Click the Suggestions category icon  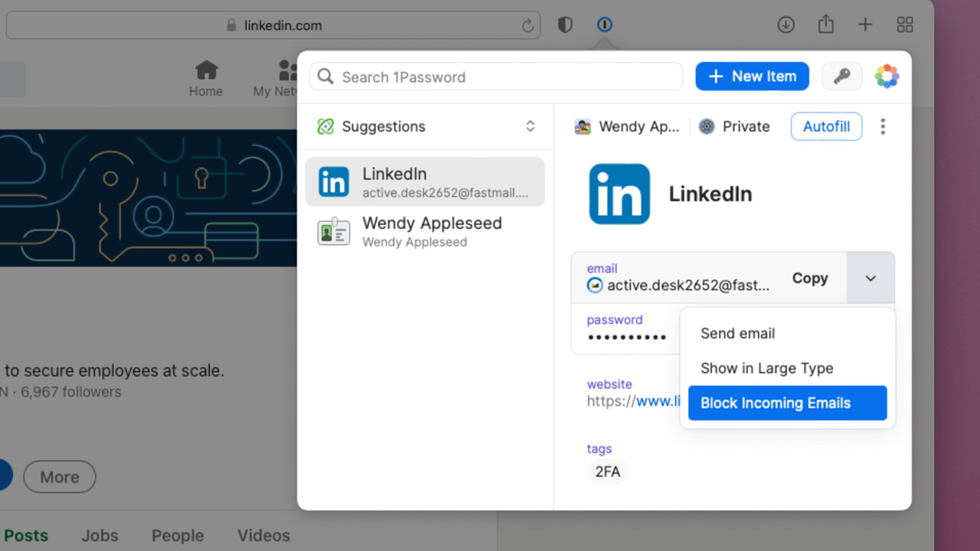click(325, 127)
